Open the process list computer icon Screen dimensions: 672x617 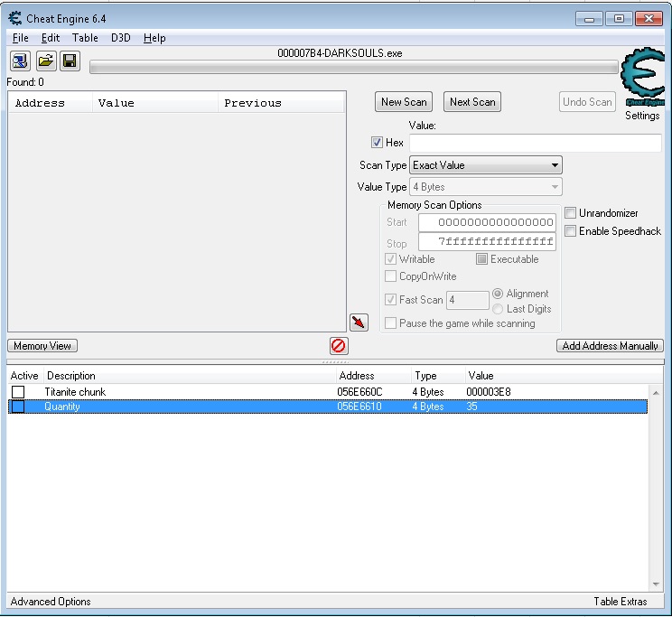[20, 61]
